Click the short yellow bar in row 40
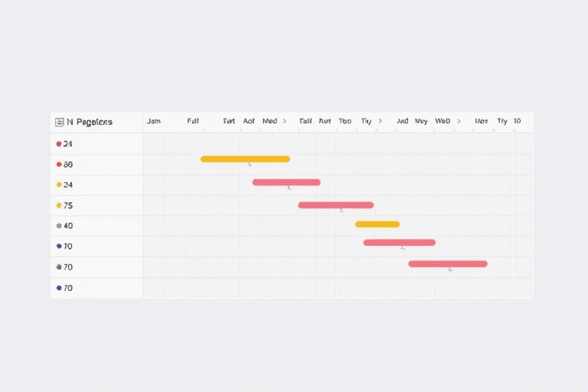This screenshot has width=588, height=392. coord(377,224)
